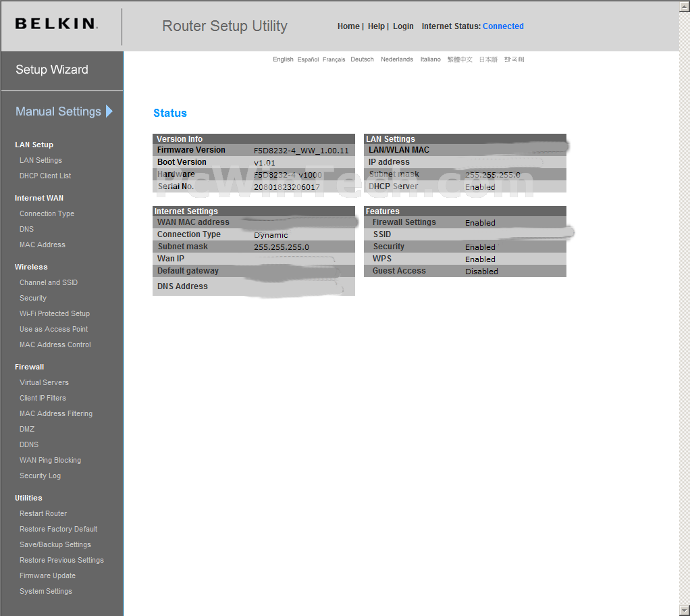Click the serial number 20801823206017
Viewport: 690px width, 616px height.
[287, 187]
